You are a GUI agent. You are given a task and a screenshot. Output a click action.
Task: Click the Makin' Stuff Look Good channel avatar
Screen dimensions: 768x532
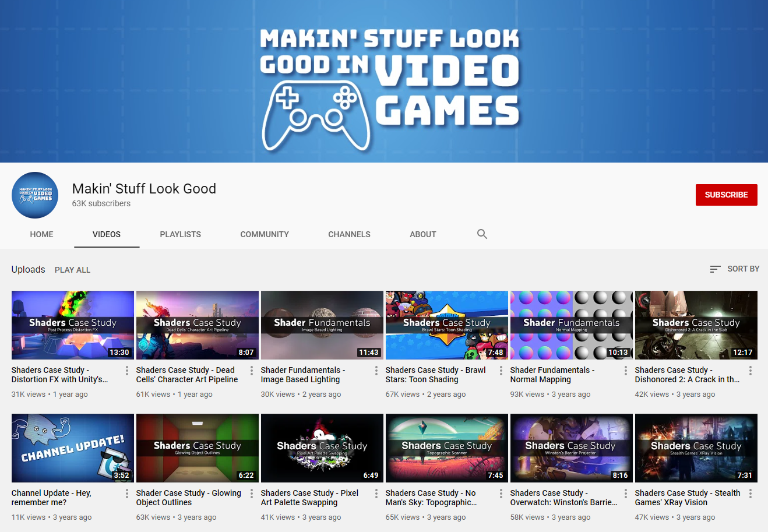click(x=35, y=195)
